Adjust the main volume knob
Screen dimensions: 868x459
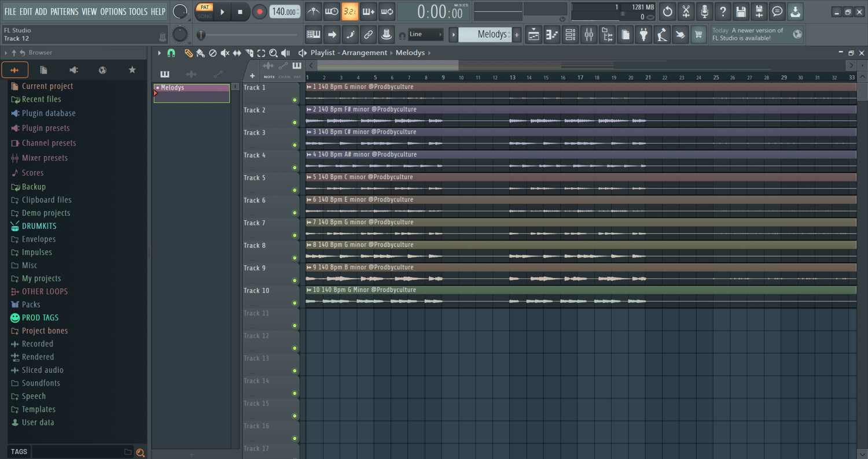180,11
